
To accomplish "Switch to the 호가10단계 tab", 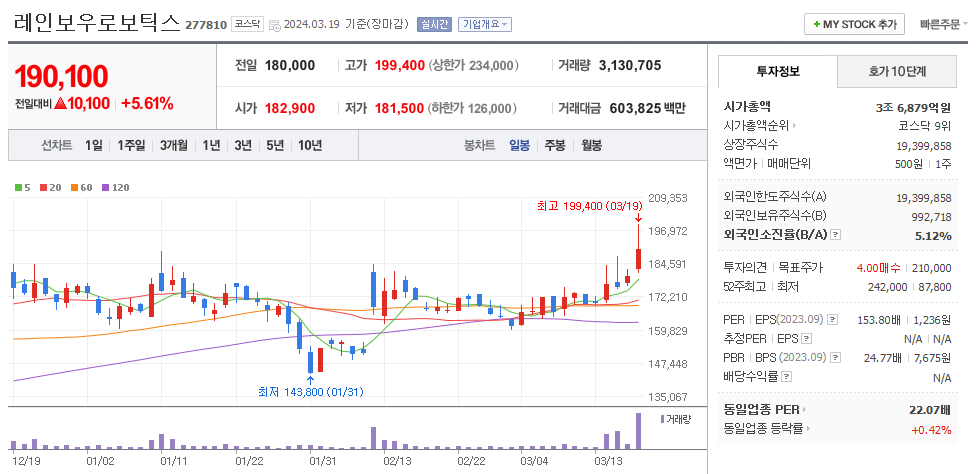I will [x=897, y=71].
